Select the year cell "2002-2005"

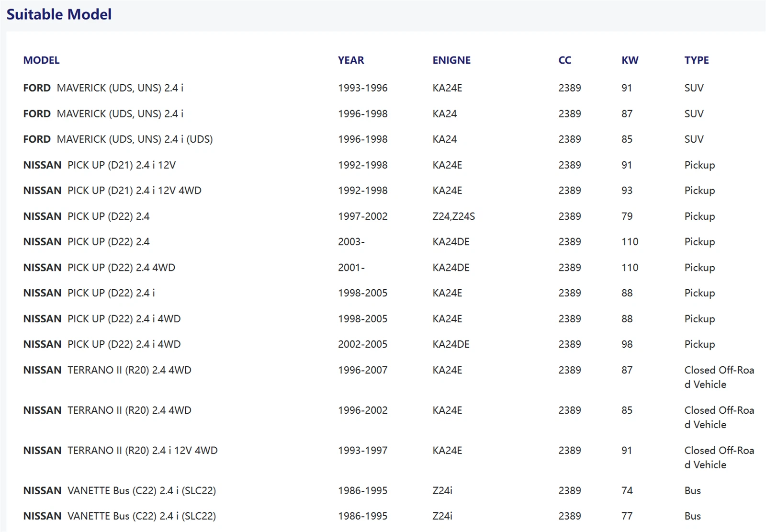coord(363,344)
